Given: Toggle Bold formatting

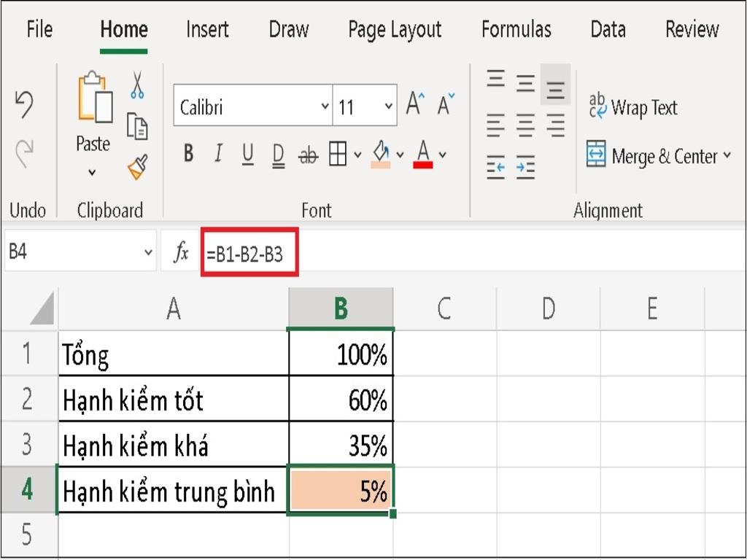Looking at the screenshot, I should point(188,154).
